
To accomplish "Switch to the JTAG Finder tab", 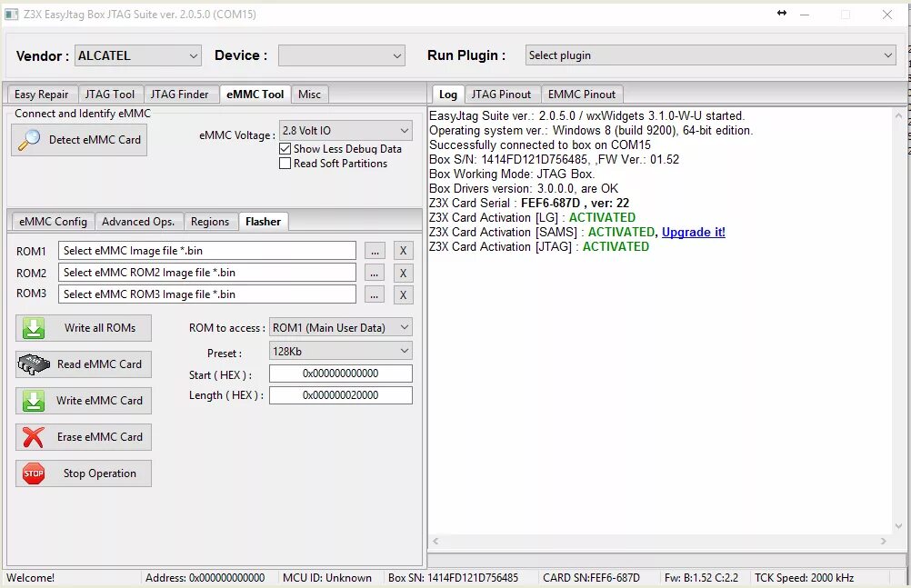I will pos(179,95).
